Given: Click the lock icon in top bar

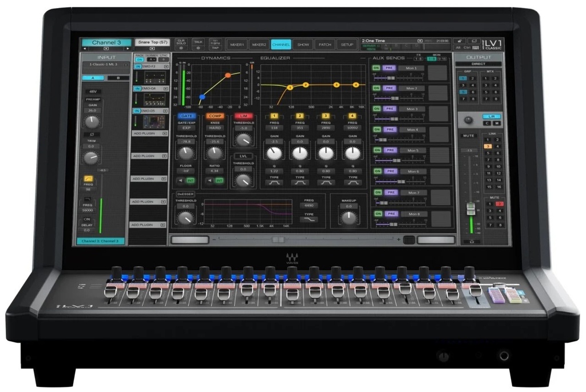Looking at the screenshot, I should point(459,41).
